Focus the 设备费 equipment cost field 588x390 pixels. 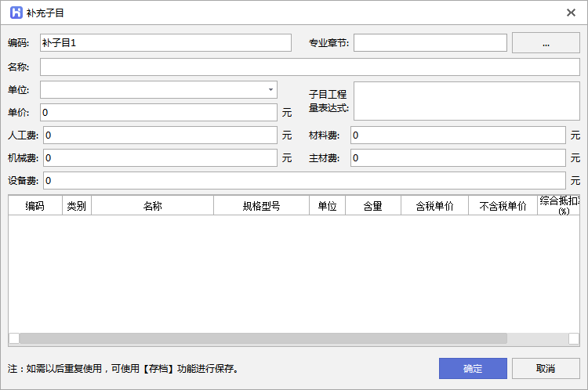click(303, 181)
